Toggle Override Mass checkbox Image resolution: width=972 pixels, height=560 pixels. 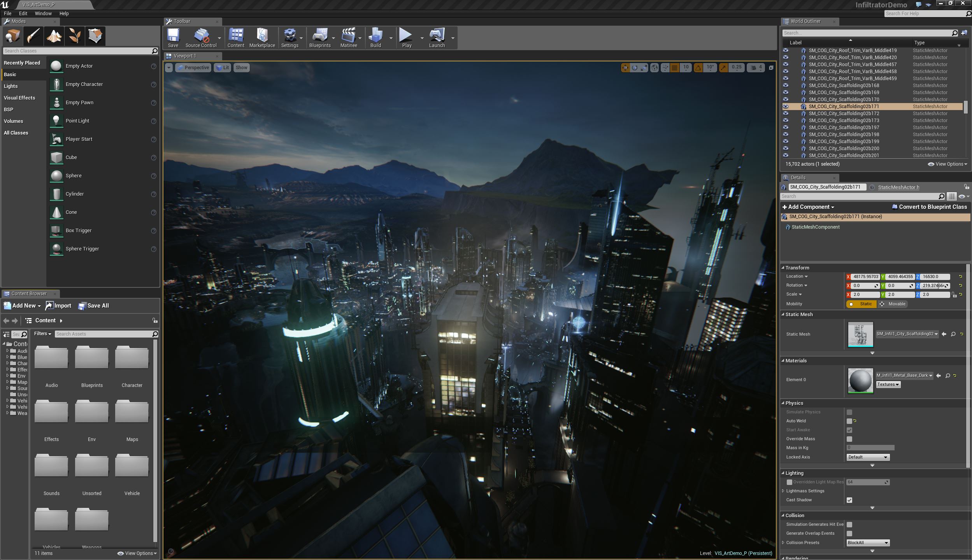pyautogui.click(x=849, y=439)
